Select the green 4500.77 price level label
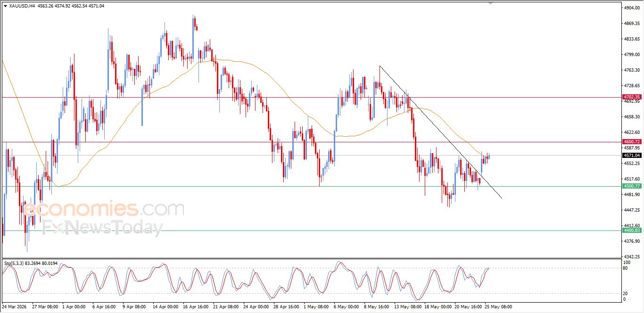644x313 pixels. 632,186
